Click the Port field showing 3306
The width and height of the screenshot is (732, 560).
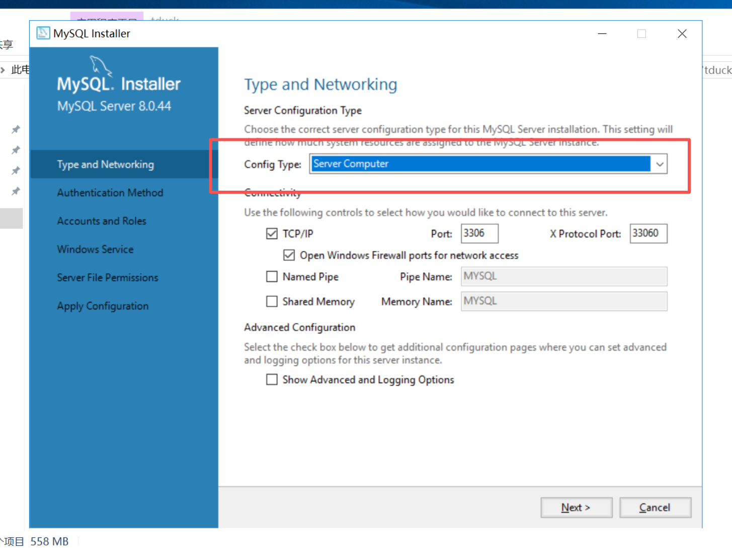click(x=479, y=233)
